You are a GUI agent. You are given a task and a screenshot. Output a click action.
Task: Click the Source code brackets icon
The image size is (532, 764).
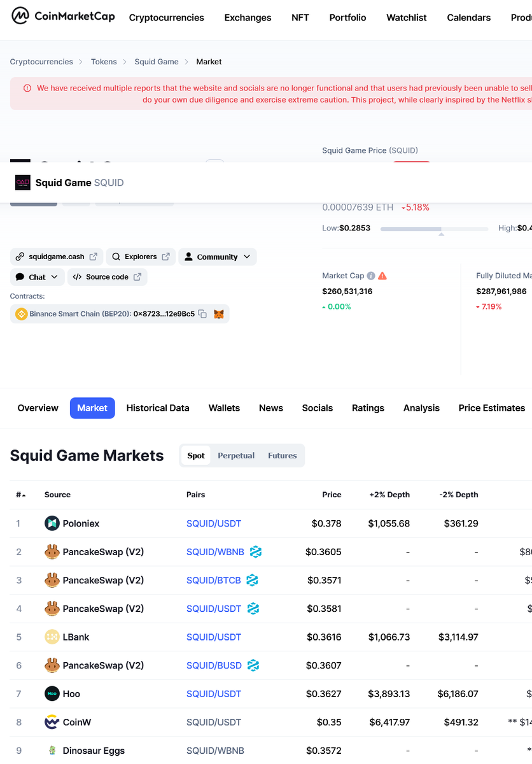(x=77, y=277)
